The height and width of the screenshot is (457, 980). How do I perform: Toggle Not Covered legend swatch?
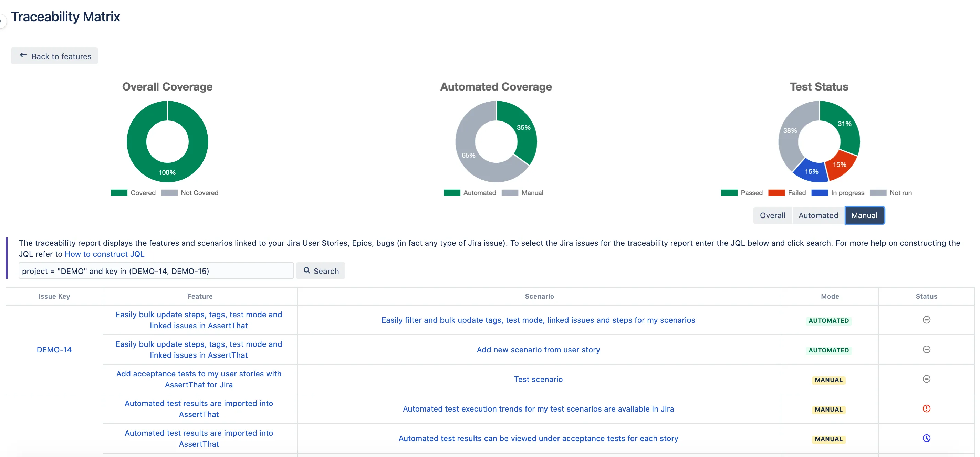[x=169, y=193]
